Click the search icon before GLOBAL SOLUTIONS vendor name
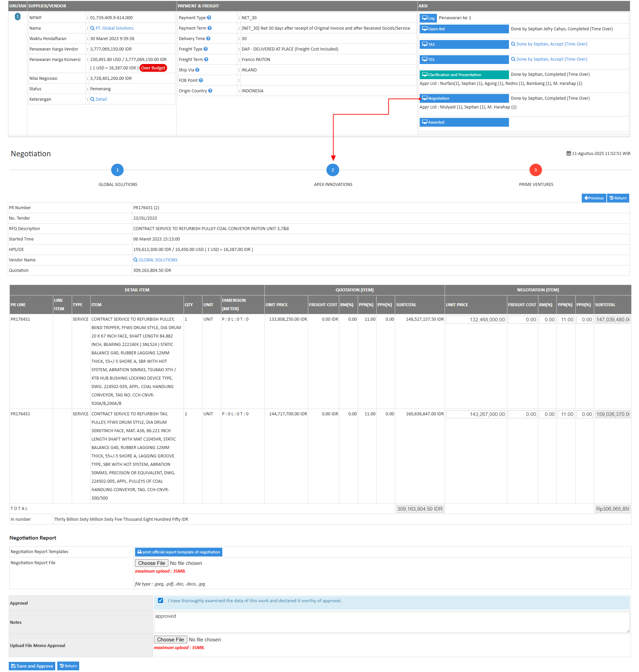Screen dimensions: 639x672 click(135, 260)
